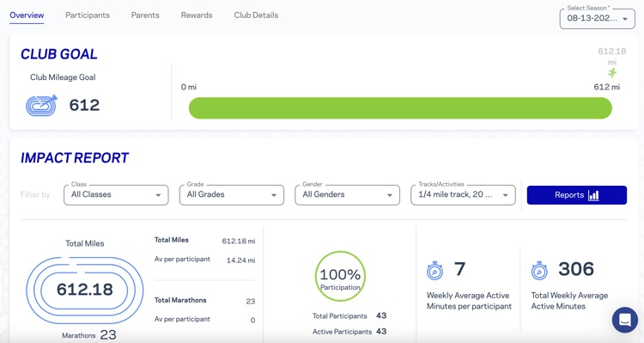Click 'Total Weekly Average Active Minutes' text
This screenshot has height=343, width=644.
pos(569,301)
